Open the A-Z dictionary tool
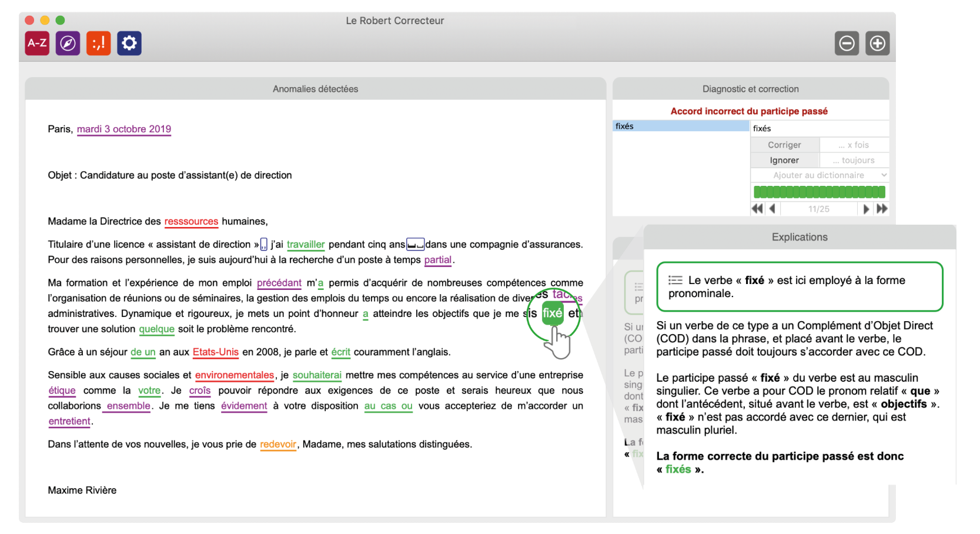This screenshot has width=980, height=534. pyautogui.click(x=37, y=43)
